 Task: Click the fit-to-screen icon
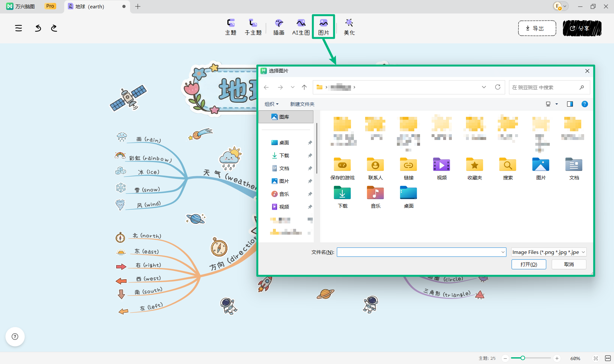[x=596, y=358]
